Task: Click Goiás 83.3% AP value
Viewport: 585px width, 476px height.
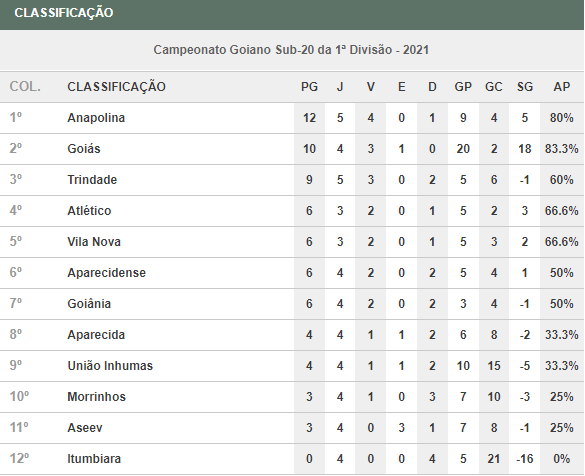Action: (x=561, y=149)
